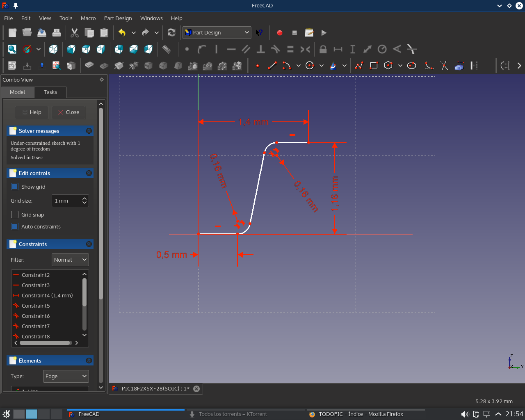The width and height of the screenshot is (525, 420).
Task: Set front view cube icon
Action: pos(71,49)
